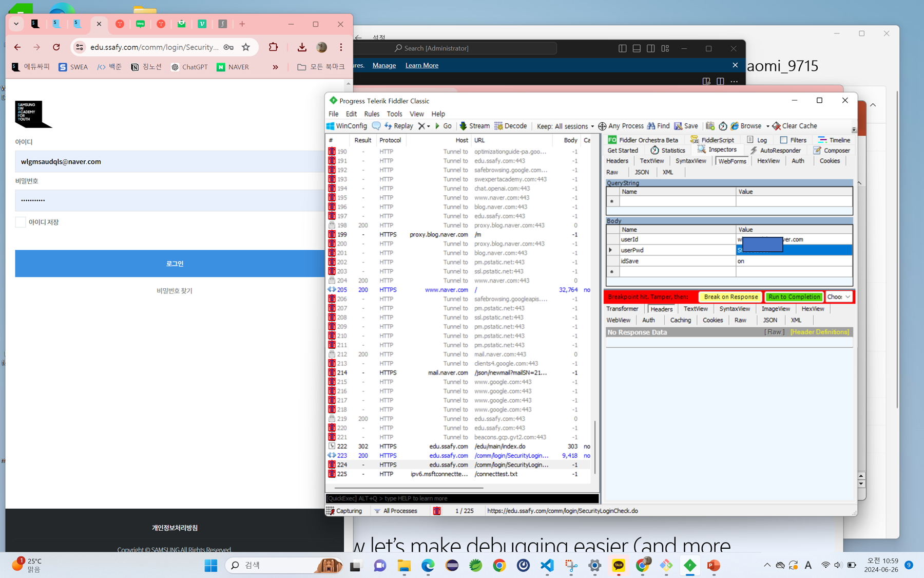Screen dimensions: 924x578
Task: Click Go to resume breakpoint sessions
Action: [443, 126]
